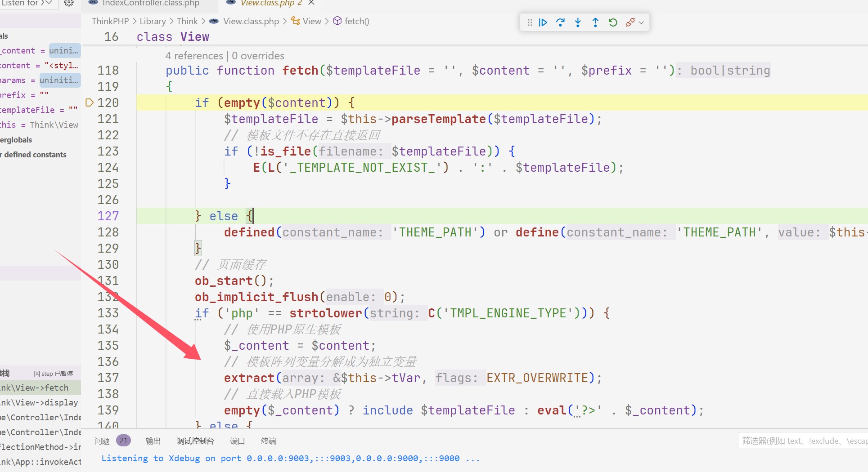
Task: Open the 终端 (Terminal) panel tab
Action: click(269, 441)
